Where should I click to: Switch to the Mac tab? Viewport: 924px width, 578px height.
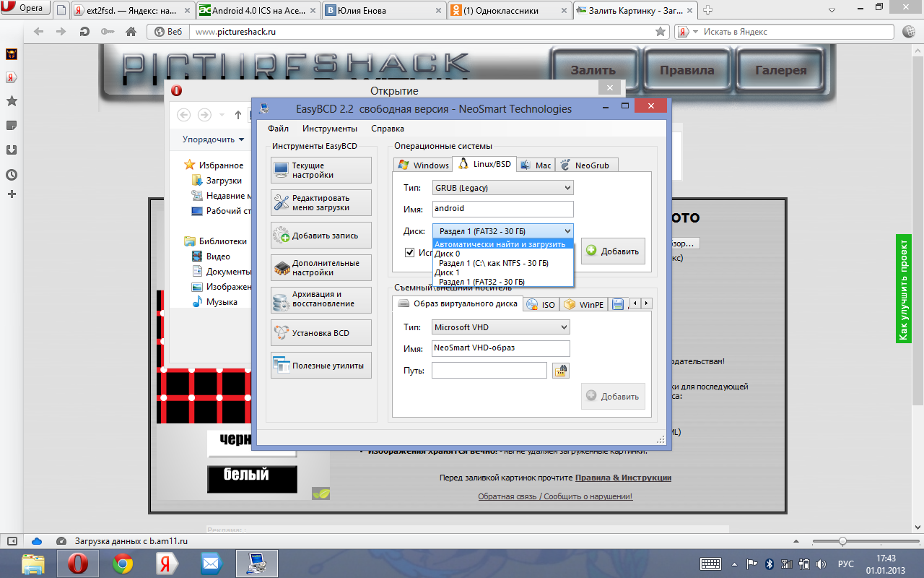(x=536, y=165)
